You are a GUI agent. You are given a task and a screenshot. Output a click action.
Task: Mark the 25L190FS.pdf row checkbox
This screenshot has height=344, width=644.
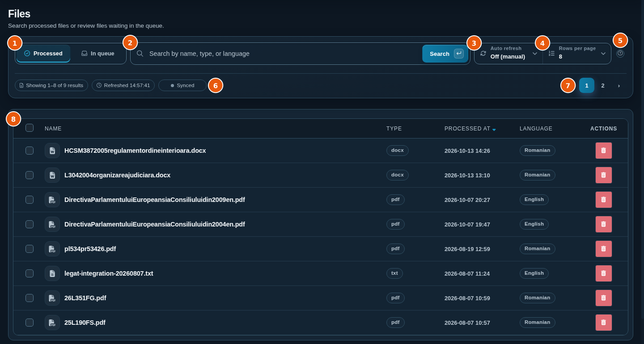30,323
